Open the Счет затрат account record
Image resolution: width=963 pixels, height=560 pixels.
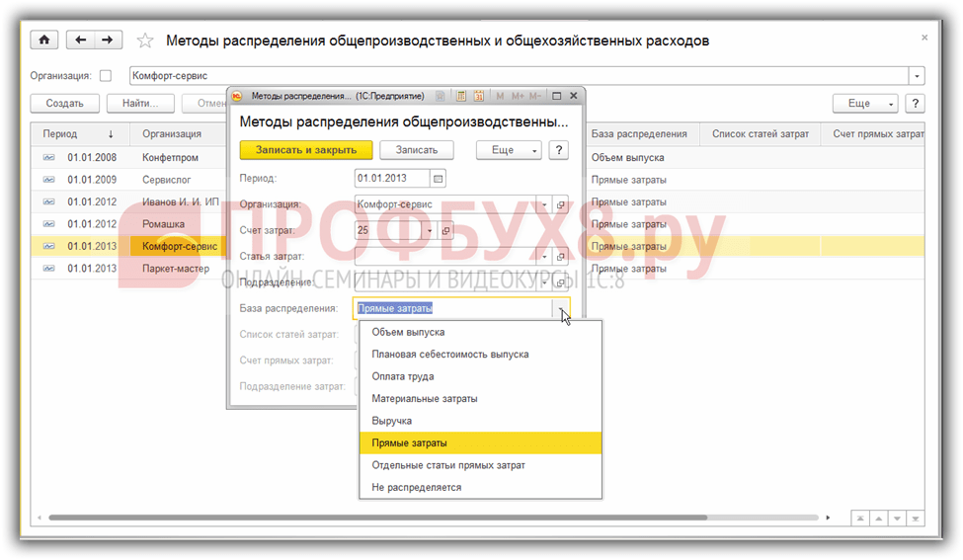point(445,230)
